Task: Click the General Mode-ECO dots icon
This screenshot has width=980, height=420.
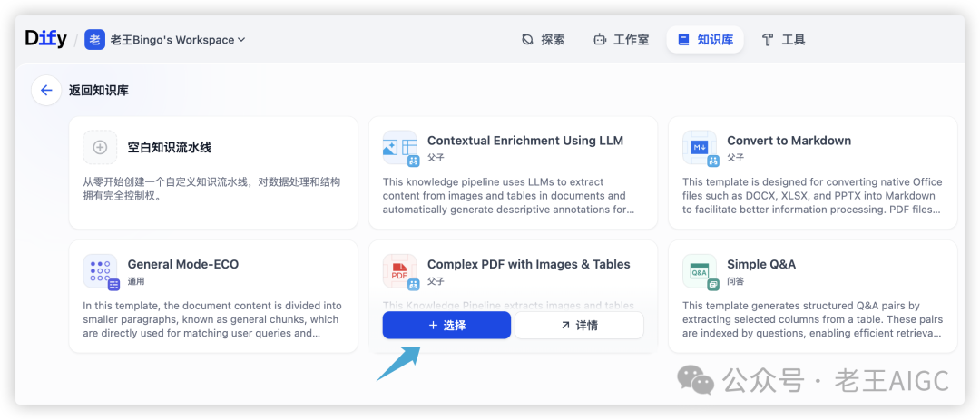Action: click(100, 271)
